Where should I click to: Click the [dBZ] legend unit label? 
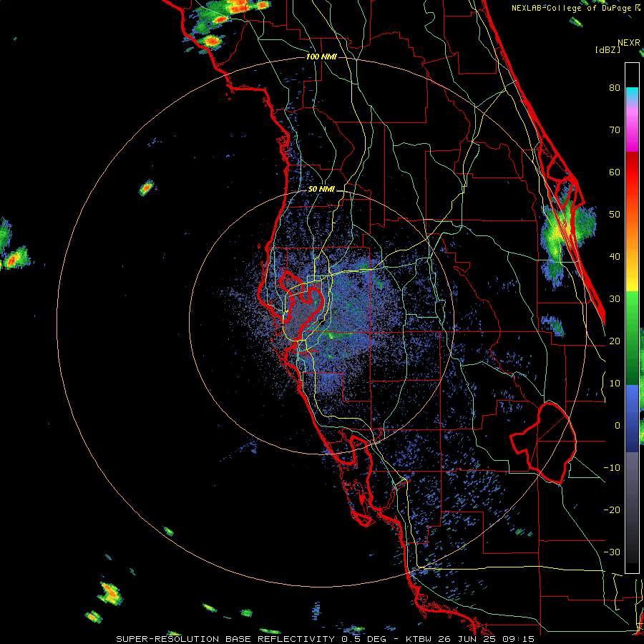click(608, 49)
